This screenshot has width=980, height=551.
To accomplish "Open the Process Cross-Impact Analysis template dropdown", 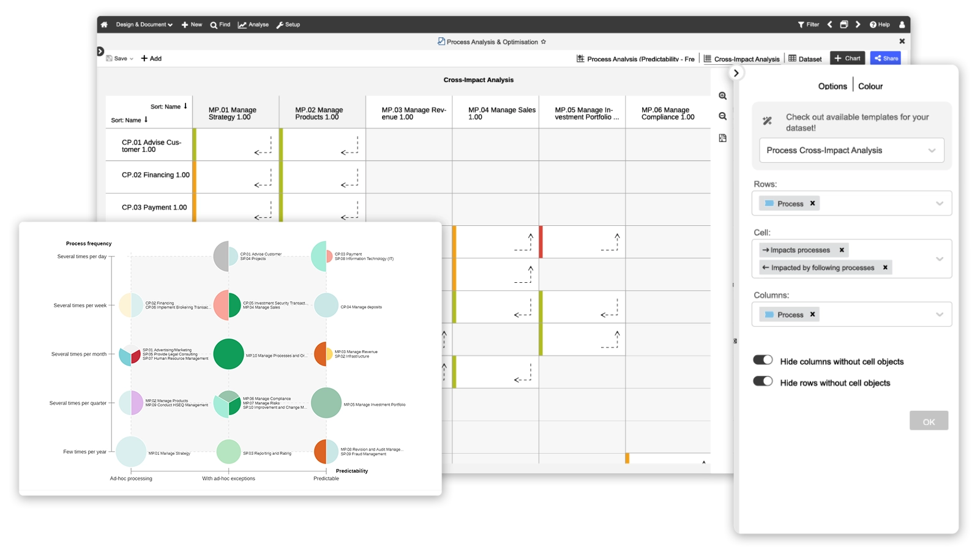I will [851, 150].
